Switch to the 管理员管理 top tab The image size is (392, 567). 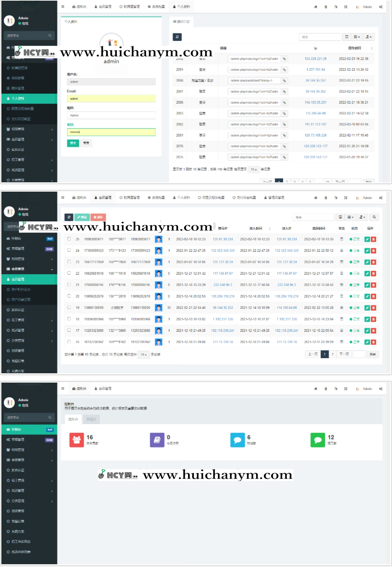[274, 198]
